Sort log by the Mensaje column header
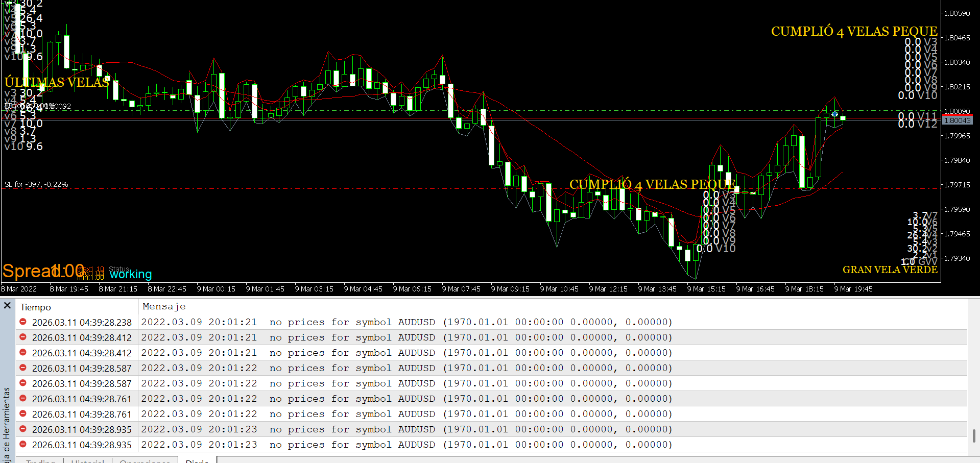Screen dimensions: 980x463 164,306
